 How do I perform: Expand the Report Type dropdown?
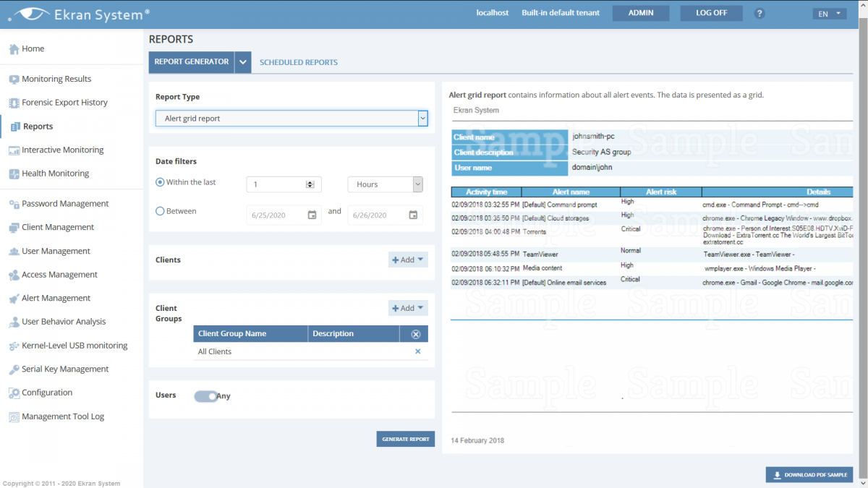point(422,119)
